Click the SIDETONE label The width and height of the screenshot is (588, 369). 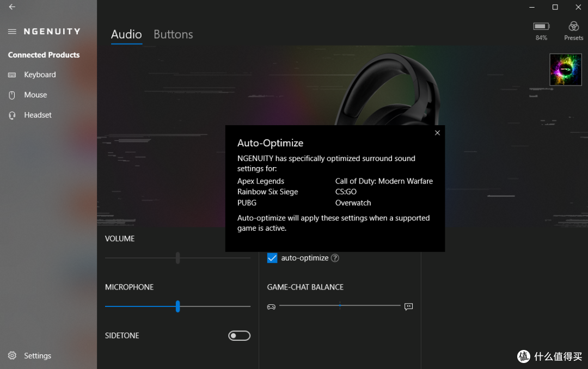(122, 336)
